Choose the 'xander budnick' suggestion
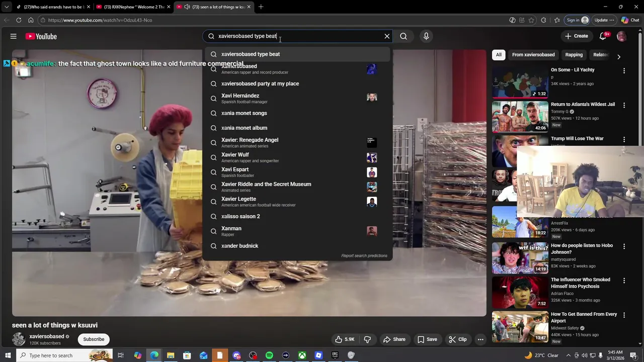The width and height of the screenshot is (644, 362). coord(297,246)
